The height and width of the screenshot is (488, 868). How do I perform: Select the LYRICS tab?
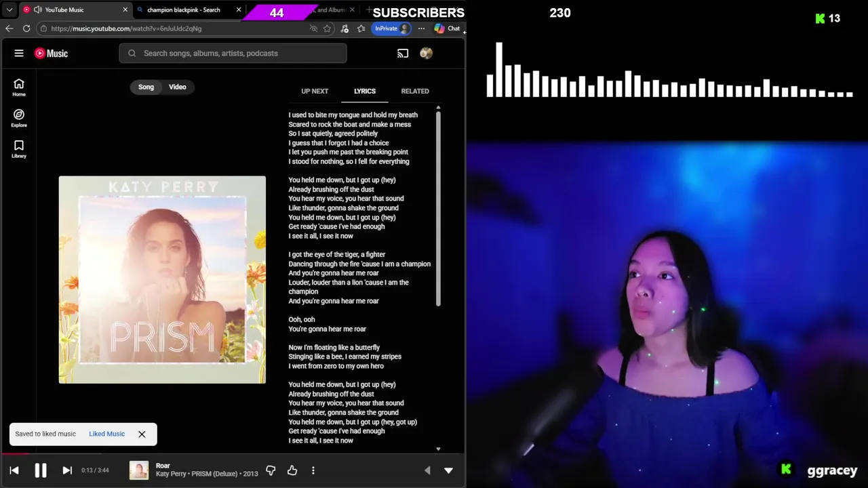click(365, 91)
